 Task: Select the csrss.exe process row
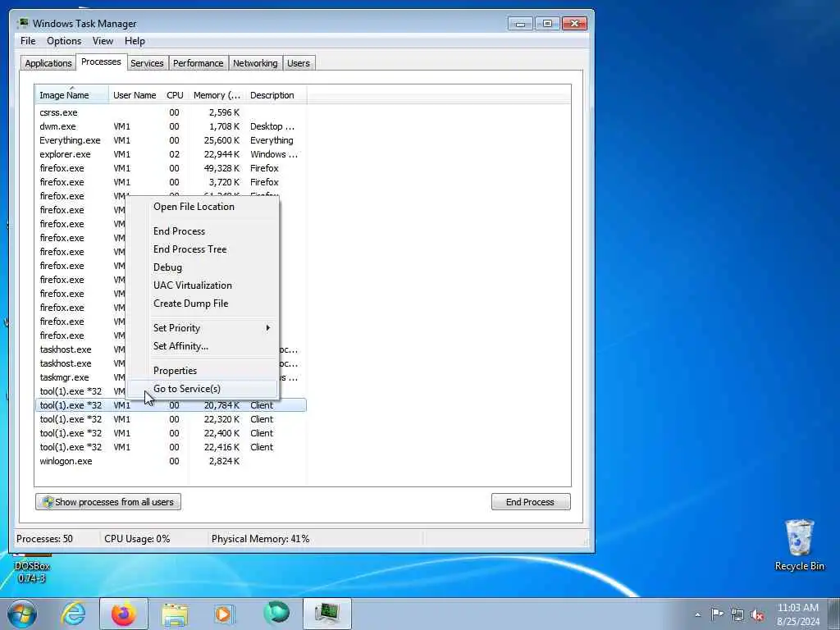171,112
